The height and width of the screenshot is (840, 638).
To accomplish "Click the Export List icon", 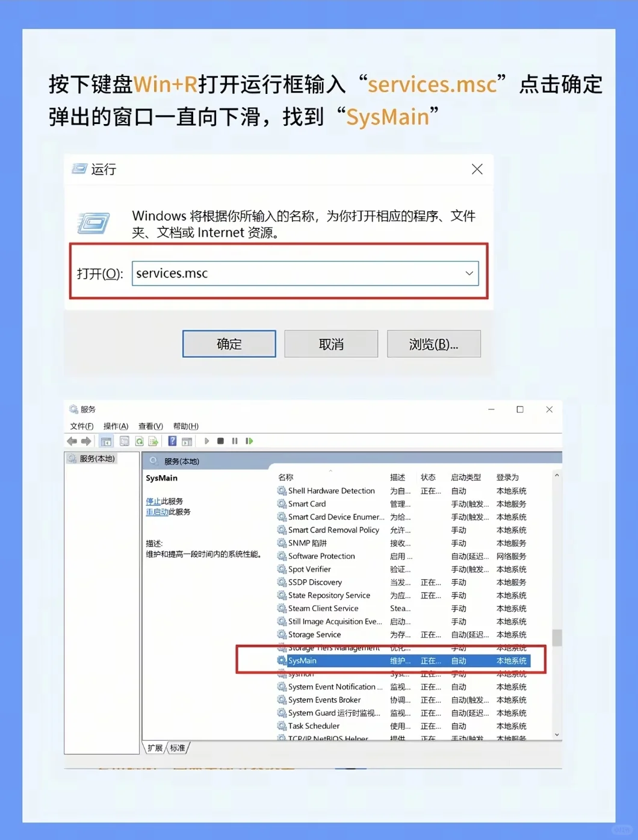I will 153,441.
